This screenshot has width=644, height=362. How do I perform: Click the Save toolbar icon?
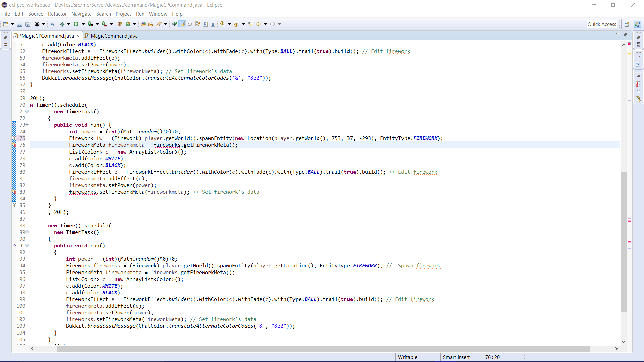pyautogui.click(x=19, y=24)
